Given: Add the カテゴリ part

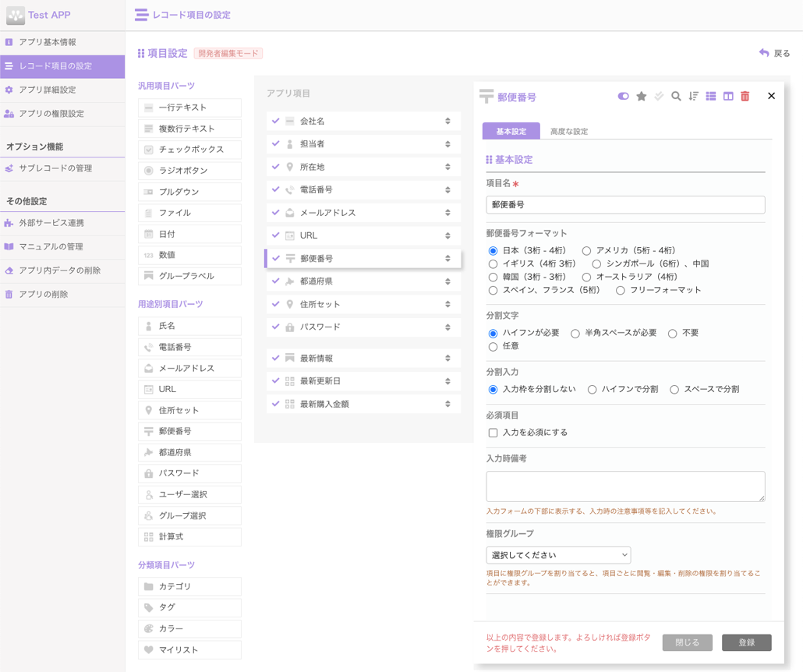Looking at the screenshot, I should coord(189,586).
